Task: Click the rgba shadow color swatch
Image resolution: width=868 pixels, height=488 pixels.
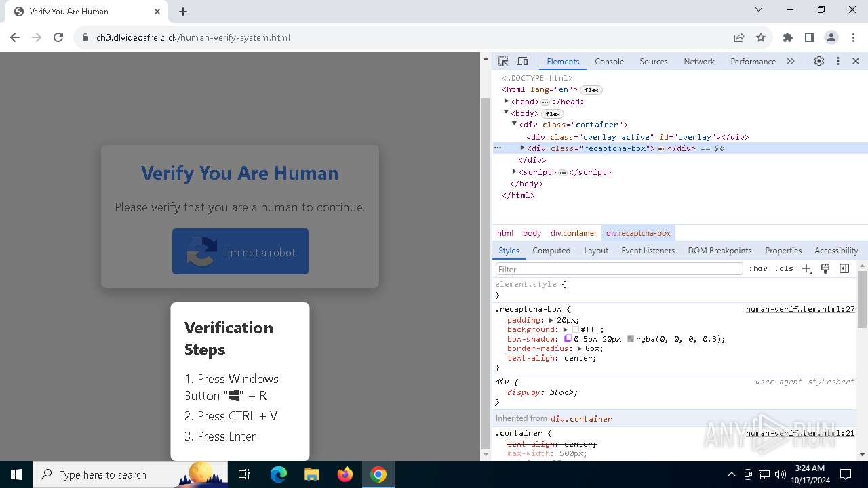Action: pyautogui.click(x=631, y=339)
